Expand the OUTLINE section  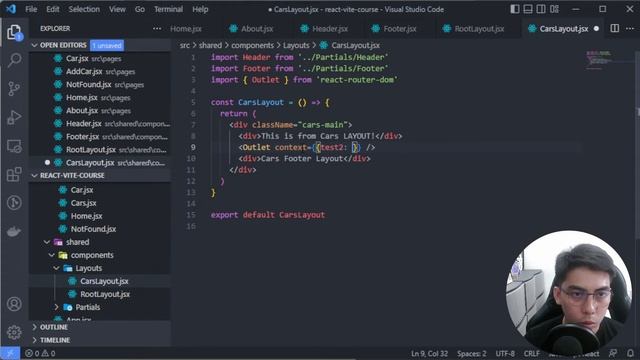[x=35, y=327]
